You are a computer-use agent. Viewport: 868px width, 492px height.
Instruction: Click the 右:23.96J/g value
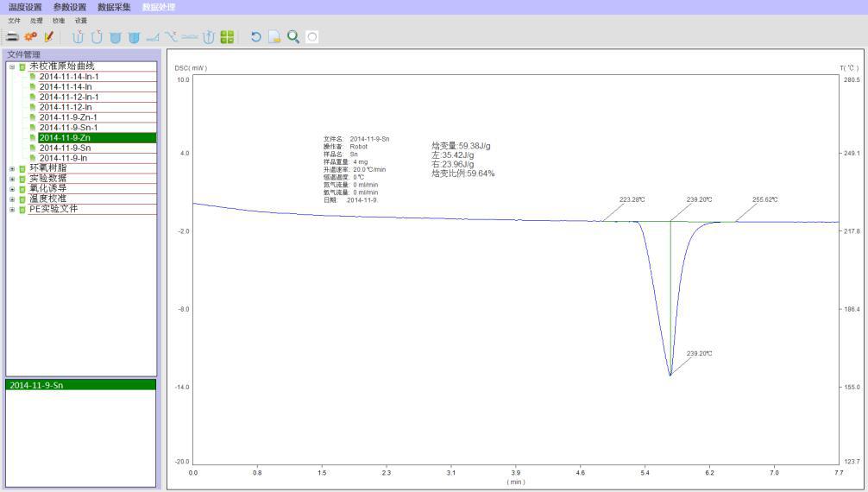[x=453, y=165]
